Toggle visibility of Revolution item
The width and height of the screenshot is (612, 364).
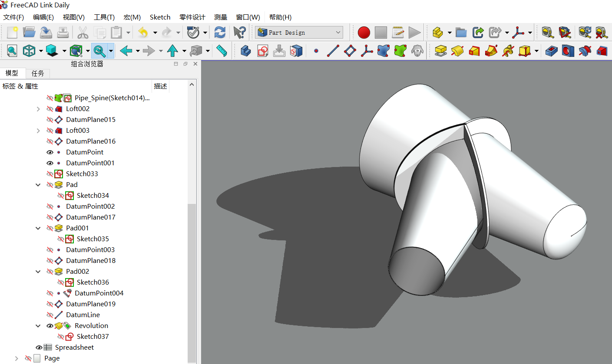coord(50,326)
